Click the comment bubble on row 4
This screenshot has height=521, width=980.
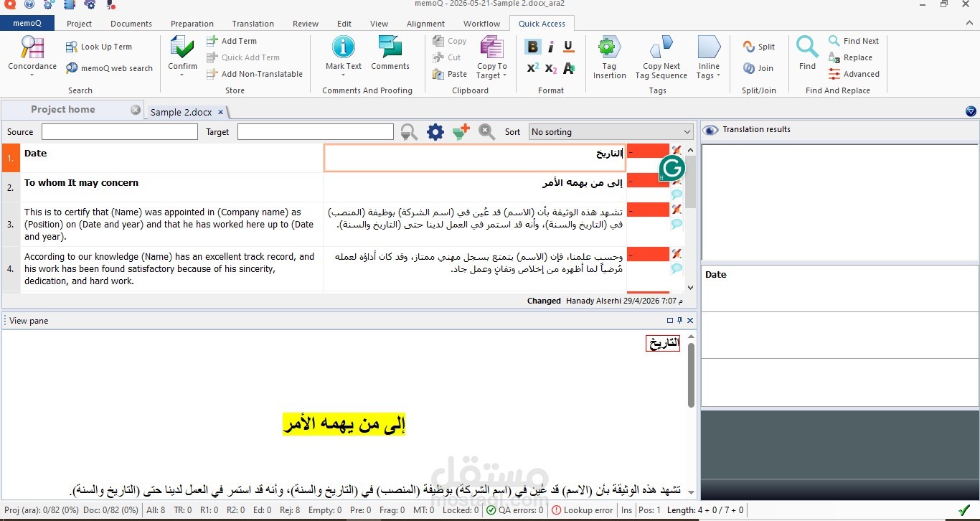click(x=677, y=268)
